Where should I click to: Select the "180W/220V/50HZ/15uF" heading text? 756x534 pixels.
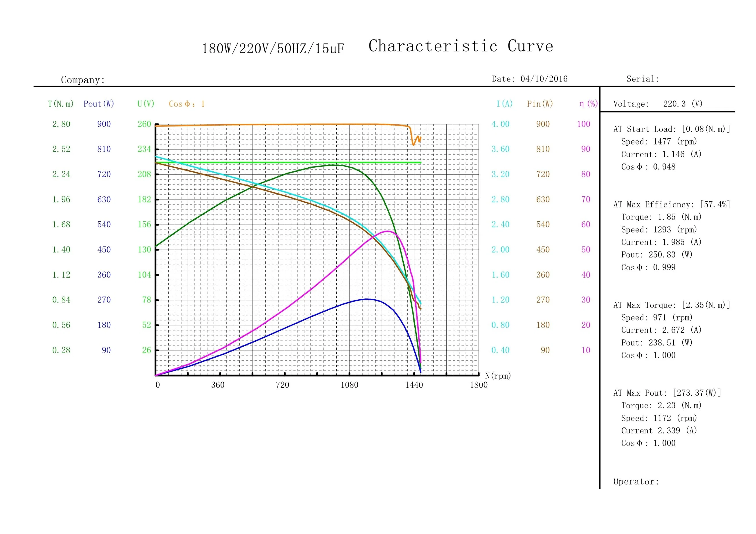pyautogui.click(x=273, y=49)
